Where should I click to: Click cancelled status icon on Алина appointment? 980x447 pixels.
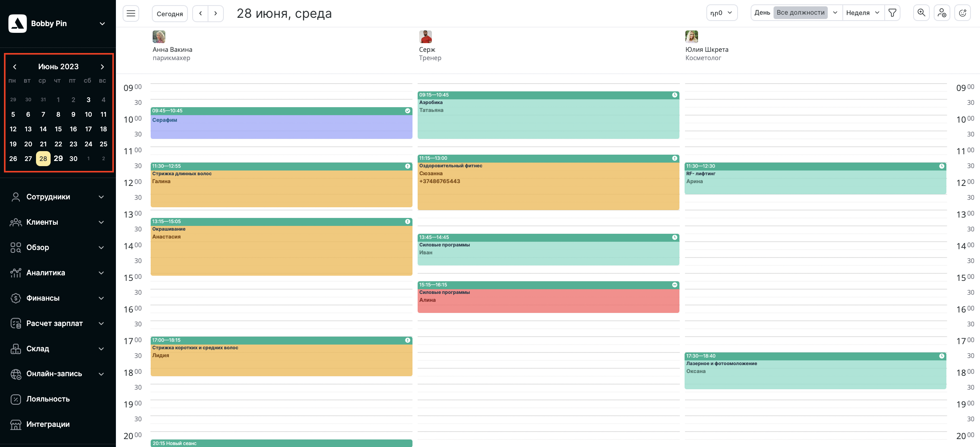675,285
